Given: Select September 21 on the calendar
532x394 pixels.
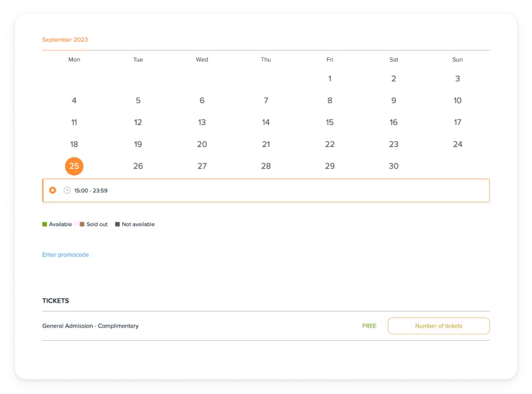Looking at the screenshot, I should click(266, 144).
